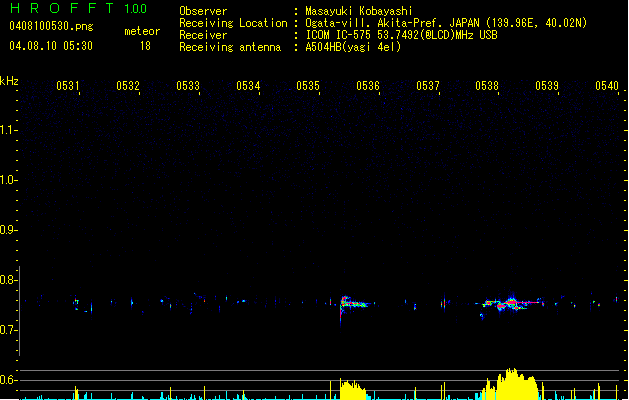
Task: Click the 0.8 kHz axis label
Action: pos(8,280)
